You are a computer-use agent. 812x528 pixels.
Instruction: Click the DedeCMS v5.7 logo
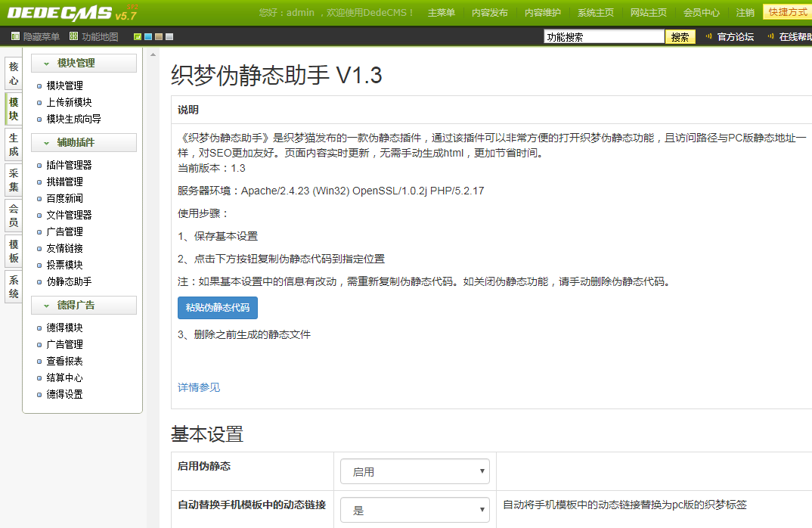[73, 12]
